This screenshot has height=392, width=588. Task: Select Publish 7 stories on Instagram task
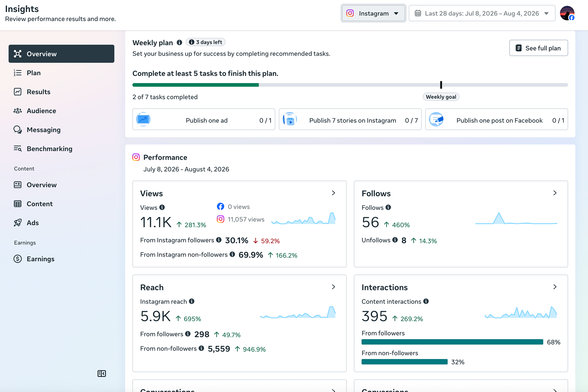click(x=350, y=119)
